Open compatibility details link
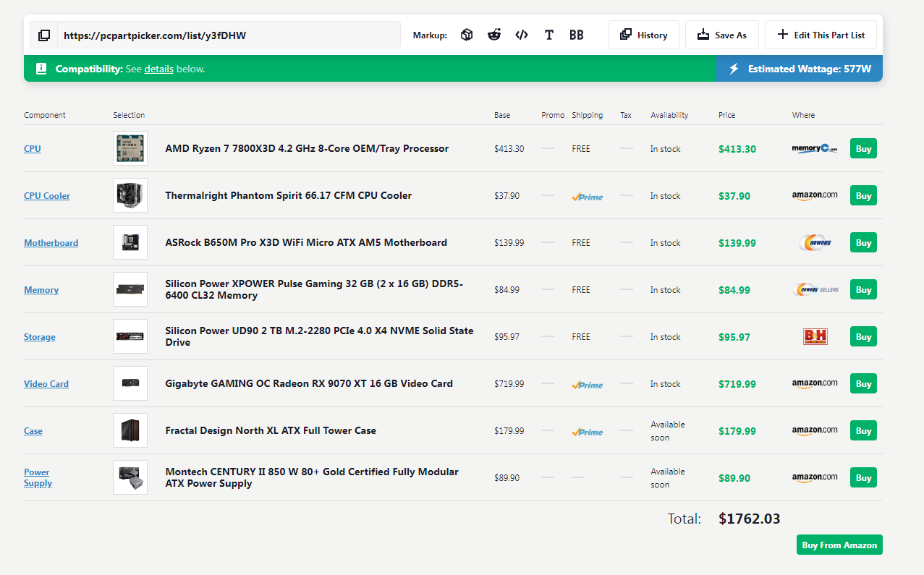 click(158, 69)
